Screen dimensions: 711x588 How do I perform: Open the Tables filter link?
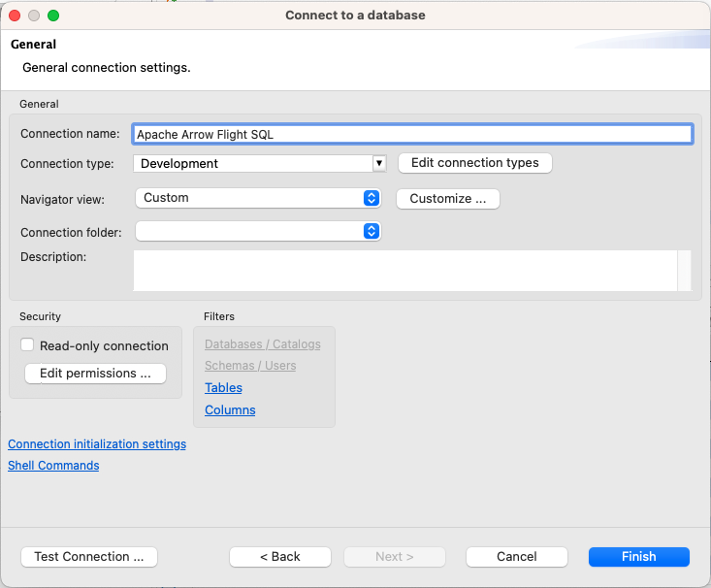pos(223,388)
